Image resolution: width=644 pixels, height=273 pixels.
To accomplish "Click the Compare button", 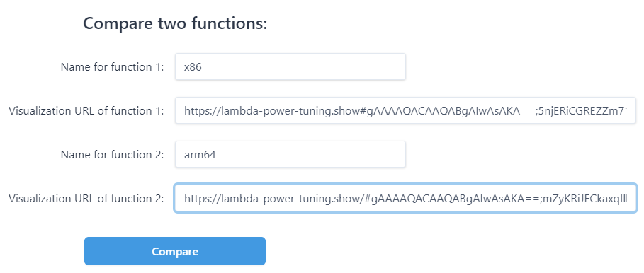I will (x=175, y=251).
